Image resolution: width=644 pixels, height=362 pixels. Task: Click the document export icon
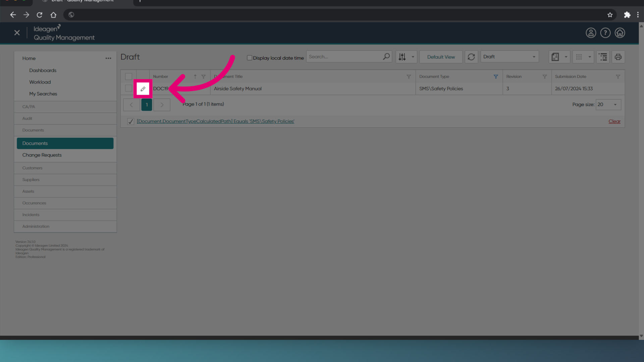click(555, 57)
